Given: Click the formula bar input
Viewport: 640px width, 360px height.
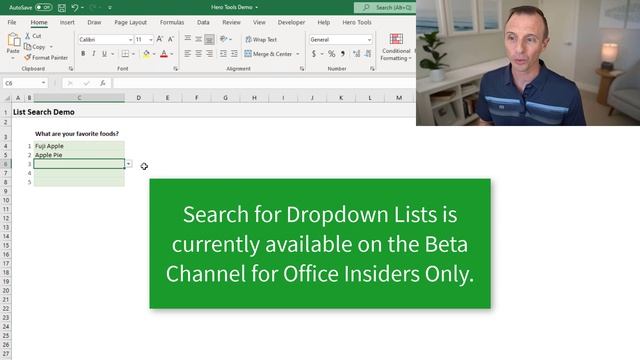Looking at the screenshot, I should 264,83.
